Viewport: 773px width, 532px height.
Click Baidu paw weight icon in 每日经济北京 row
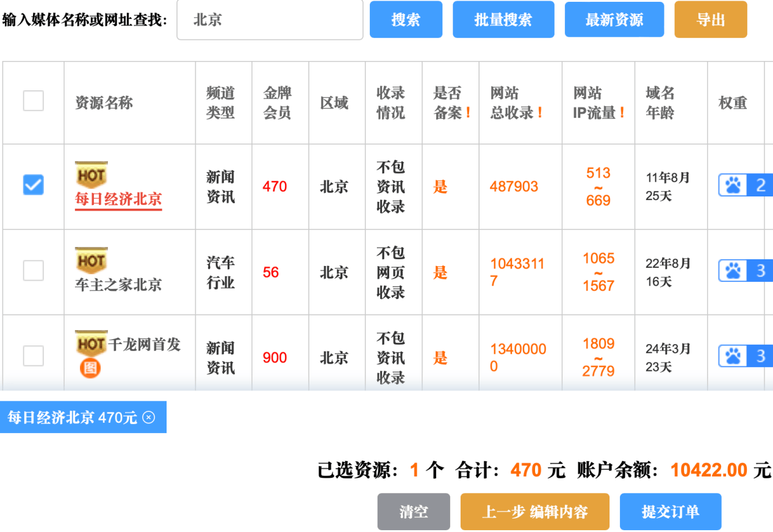(734, 185)
